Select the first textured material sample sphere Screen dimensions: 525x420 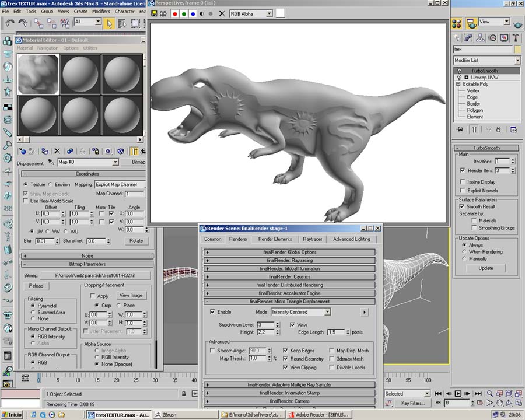click(38, 74)
